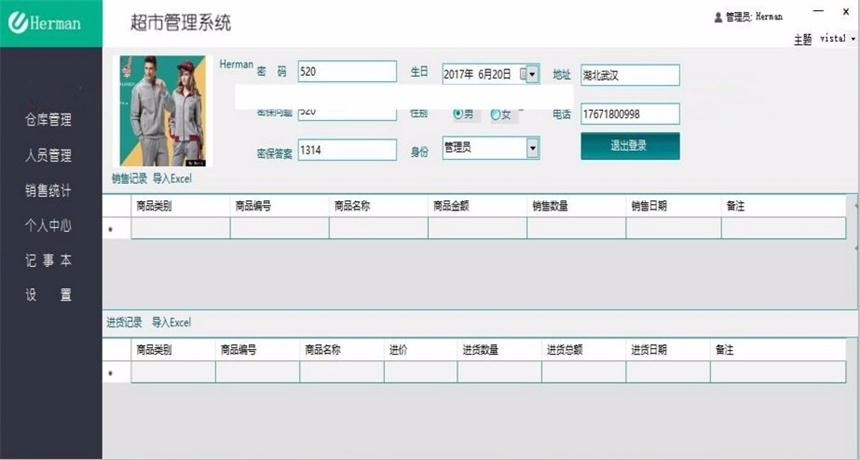Click the 进价 column header
The height and width of the screenshot is (460, 860).
[421, 350]
